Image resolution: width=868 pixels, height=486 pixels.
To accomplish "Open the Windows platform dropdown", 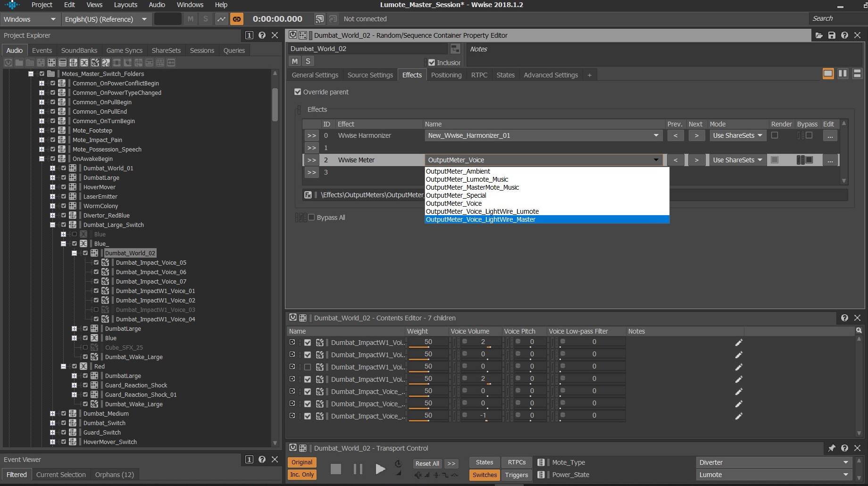I will point(29,19).
